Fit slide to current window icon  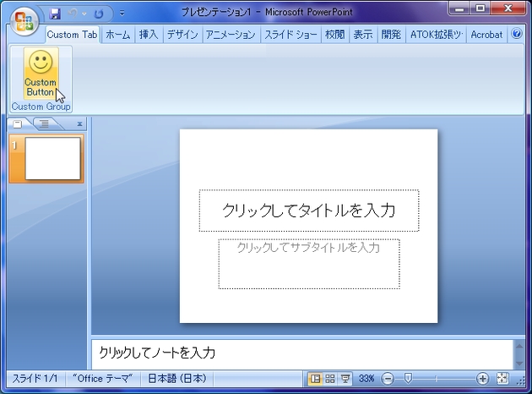pyautogui.click(x=502, y=379)
